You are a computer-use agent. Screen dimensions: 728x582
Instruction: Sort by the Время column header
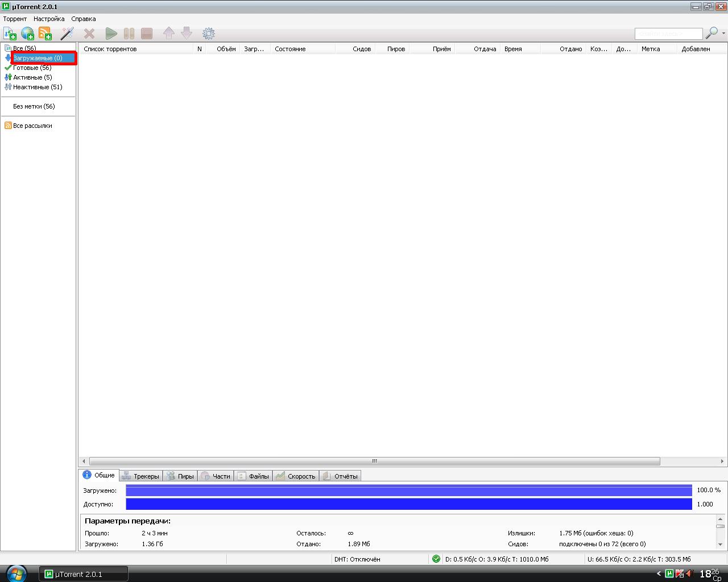point(520,49)
